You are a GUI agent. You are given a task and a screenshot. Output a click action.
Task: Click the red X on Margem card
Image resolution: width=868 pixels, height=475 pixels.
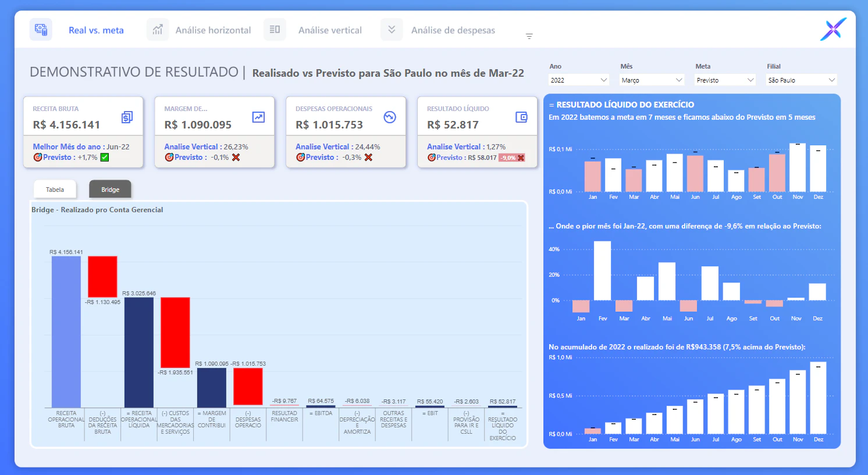(x=236, y=158)
